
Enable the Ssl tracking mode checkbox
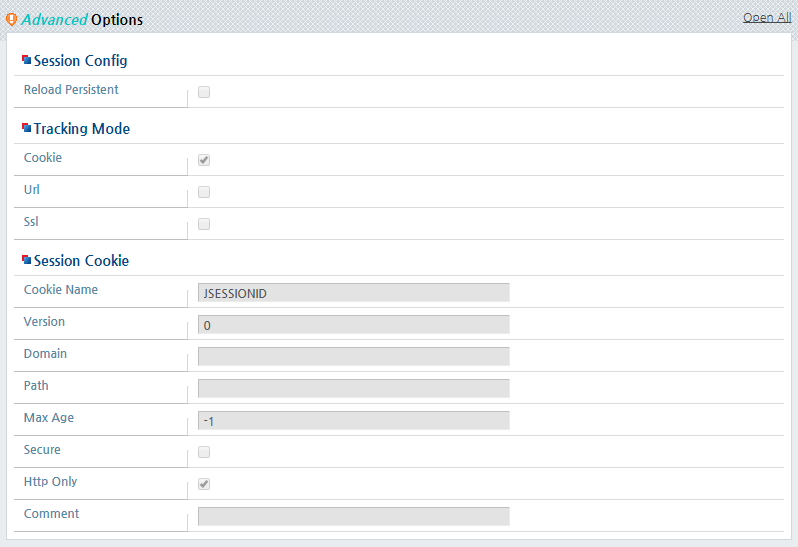point(204,224)
